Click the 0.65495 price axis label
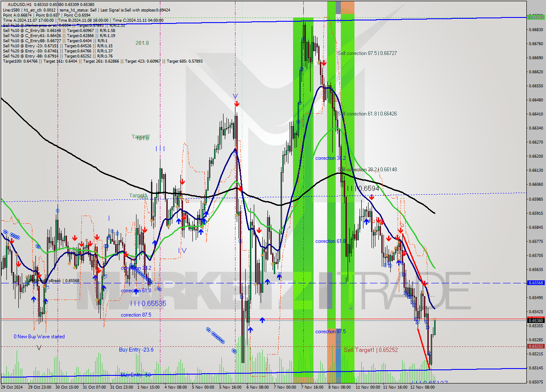This screenshot has width=546, height=392. click(x=536, y=297)
